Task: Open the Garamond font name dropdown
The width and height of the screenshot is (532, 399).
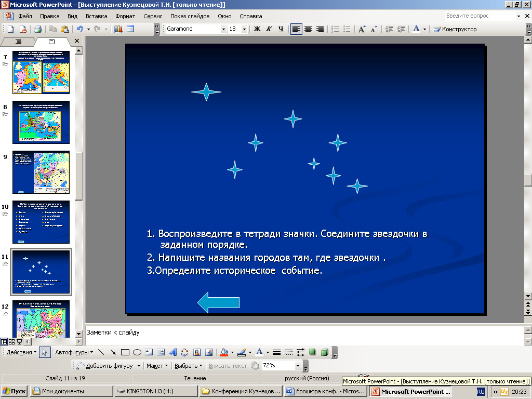Action: 223,29
